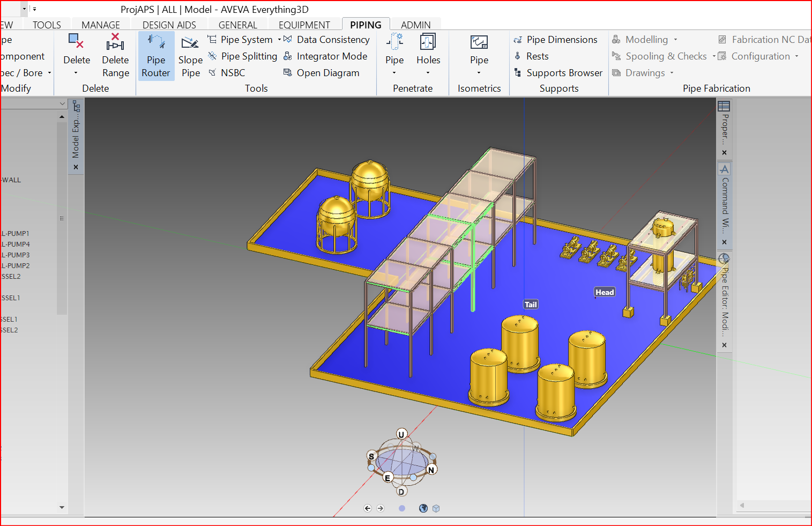This screenshot has height=526, width=812.
Task: Open the Isometrics Pipe dropdown
Action: (x=479, y=73)
